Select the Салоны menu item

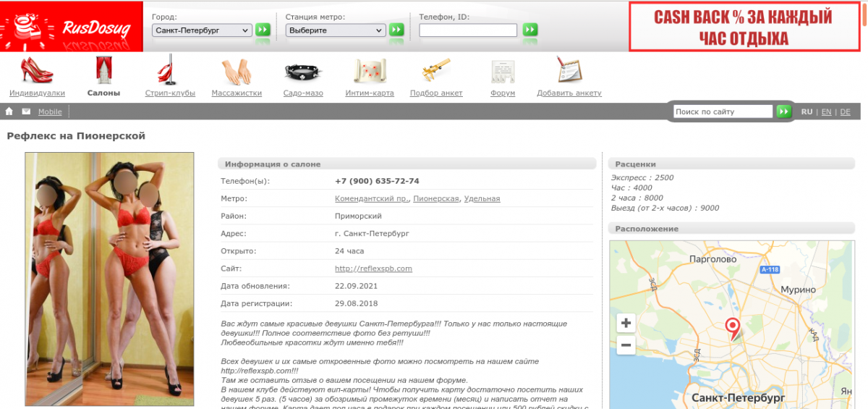pos(103,93)
